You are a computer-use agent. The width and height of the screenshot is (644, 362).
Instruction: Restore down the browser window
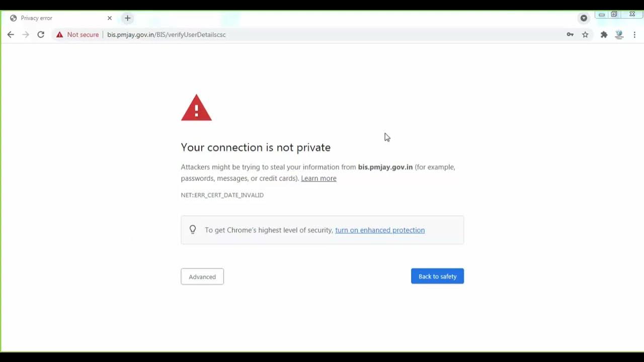point(614,14)
